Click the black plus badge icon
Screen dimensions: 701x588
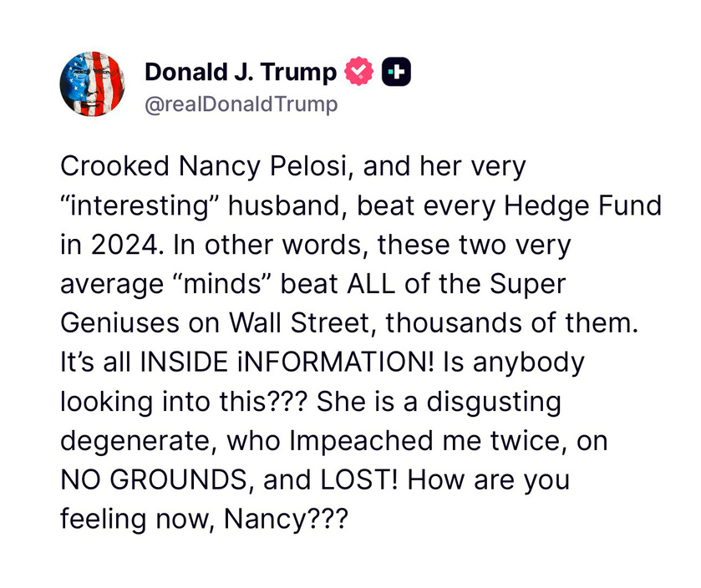(396, 72)
